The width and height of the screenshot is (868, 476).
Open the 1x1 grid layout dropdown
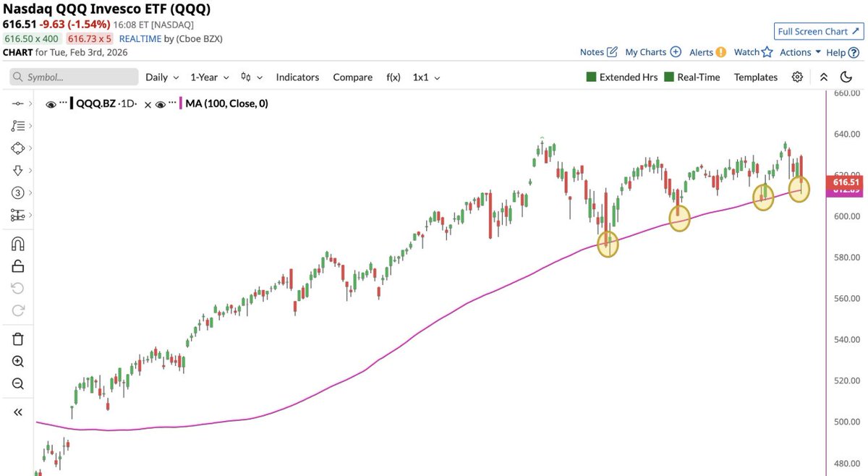click(x=426, y=77)
